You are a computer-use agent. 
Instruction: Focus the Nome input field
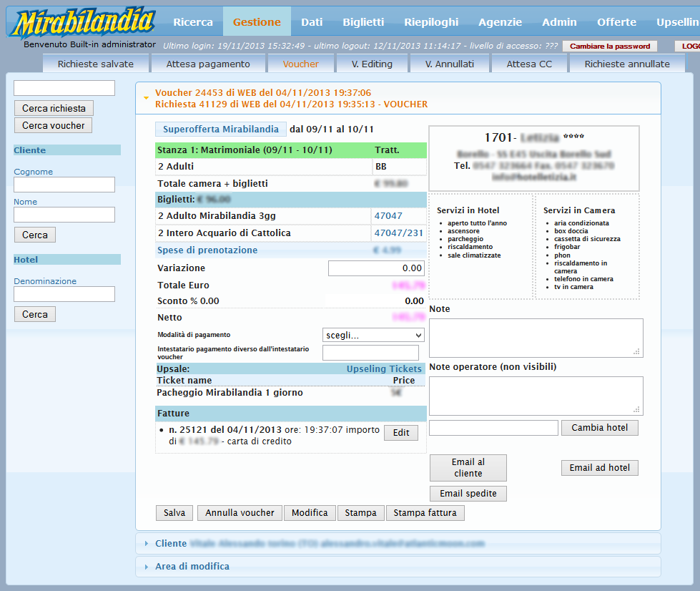(64, 215)
